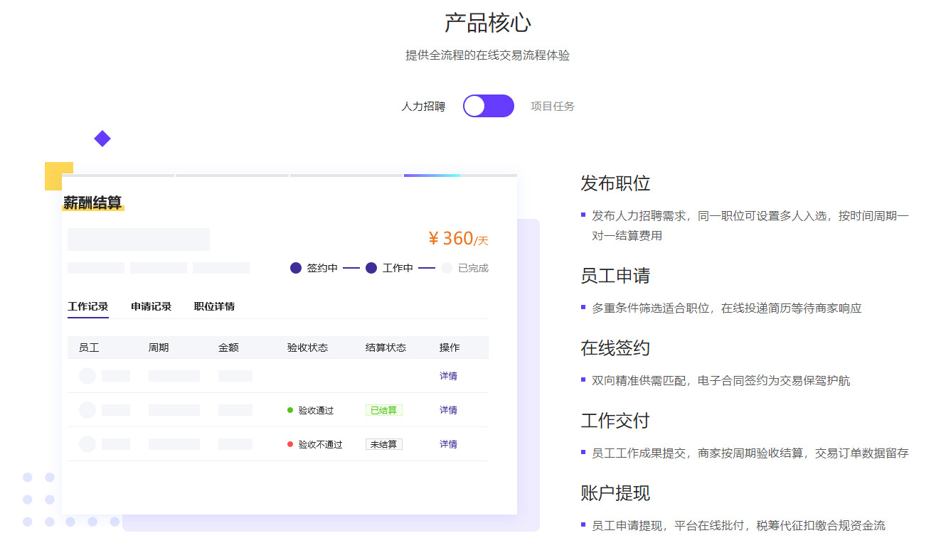Image resolution: width=941 pixels, height=560 pixels.
Task: Click the 未结算 status tag
Action: [x=384, y=444]
